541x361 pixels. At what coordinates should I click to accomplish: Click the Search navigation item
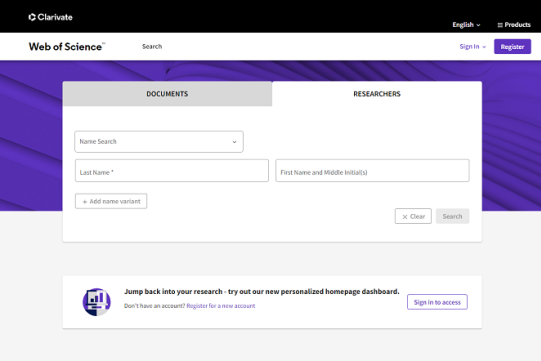[x=152, y=47]
